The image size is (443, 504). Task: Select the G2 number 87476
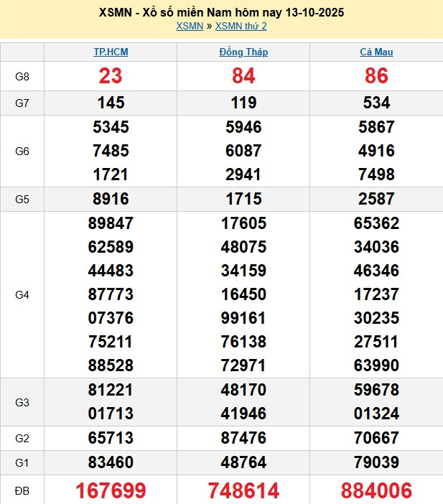coord(243,438)
